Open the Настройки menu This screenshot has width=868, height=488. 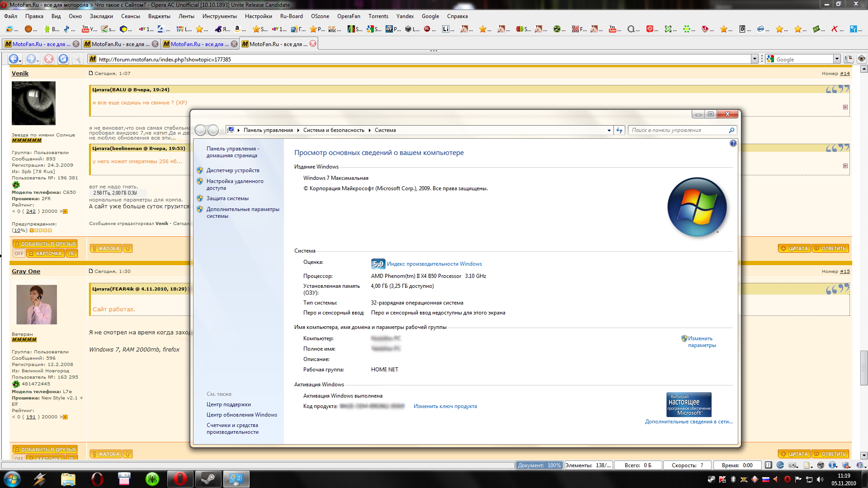259,16
